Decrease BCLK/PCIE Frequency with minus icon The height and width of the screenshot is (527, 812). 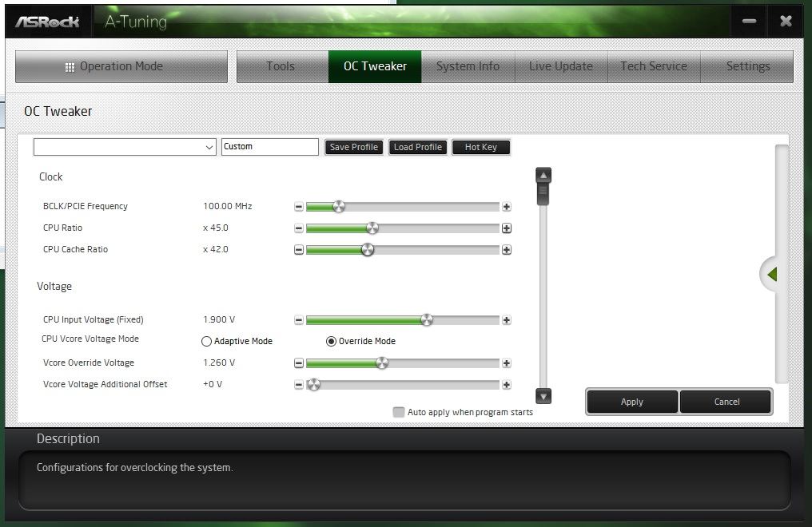tap(299, 207)
